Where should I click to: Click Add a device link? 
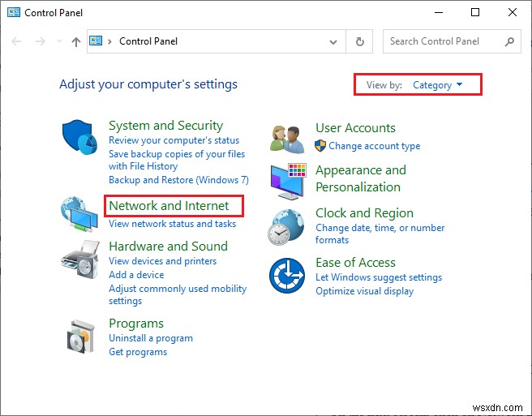pyautogui.click(x=136, y=275)
